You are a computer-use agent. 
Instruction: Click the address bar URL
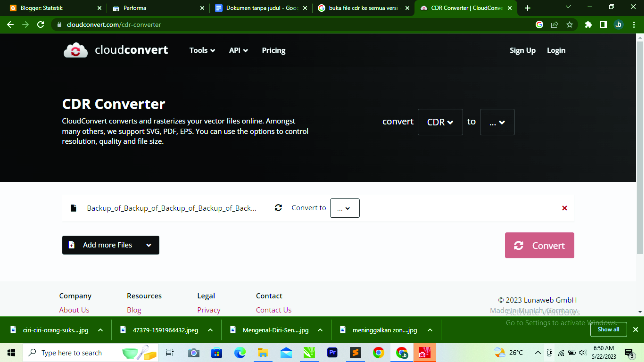(x=114, y=25)
